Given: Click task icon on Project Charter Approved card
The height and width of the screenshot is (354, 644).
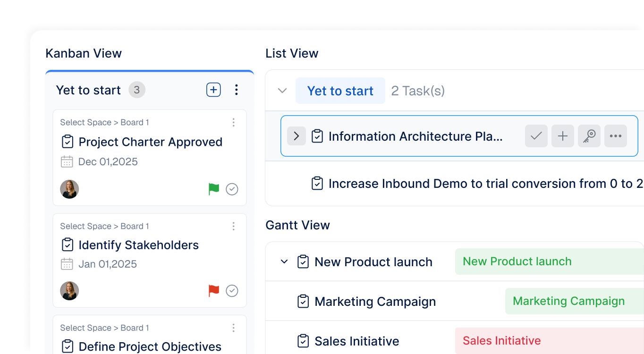Looking at the screenshot, I should pos(68,142).
